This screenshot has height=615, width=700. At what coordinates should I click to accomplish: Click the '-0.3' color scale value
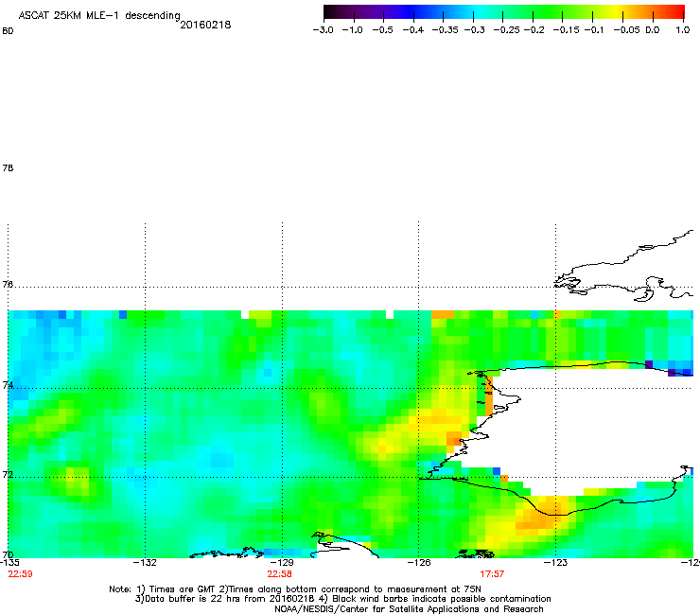pyautogui.click(x=474, y=30)
